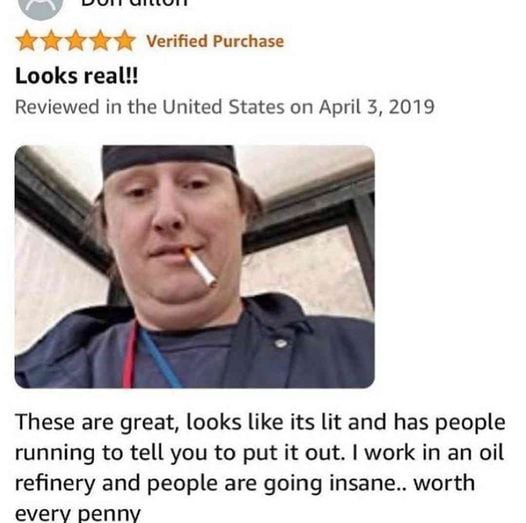Screen dimensions: 526x523
Task: Click the reviewer's grey profile avatar
Action: tap(40, 7)
